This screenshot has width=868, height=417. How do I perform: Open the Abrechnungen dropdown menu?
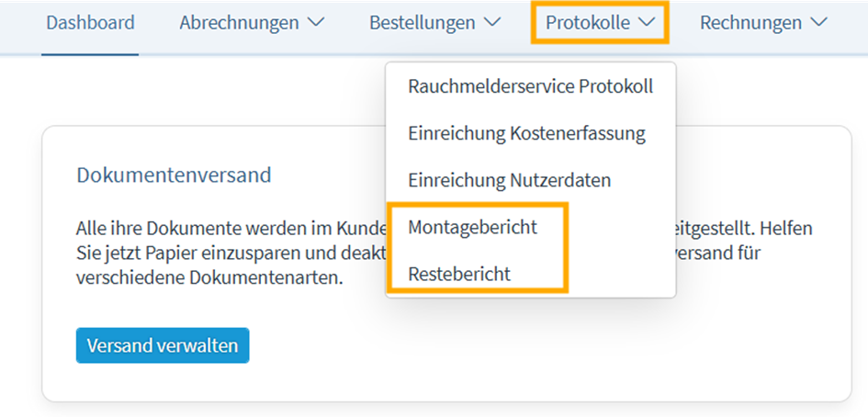pos(241,23)
